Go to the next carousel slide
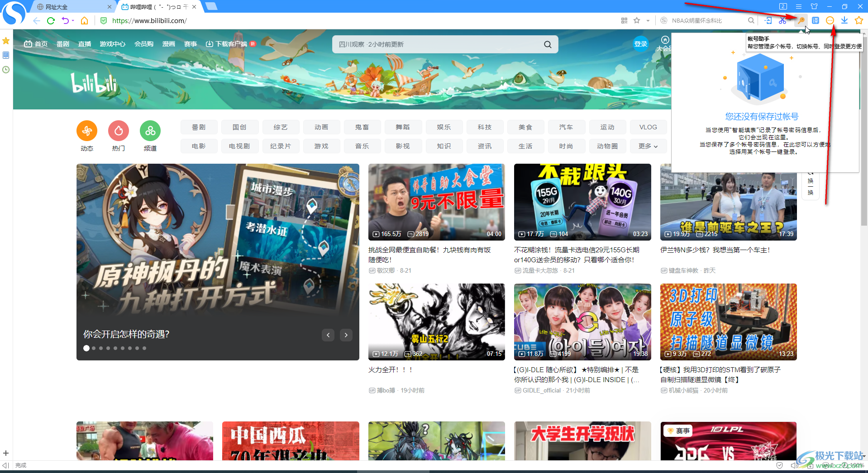The width and height of the screenshot is (868, 473). (x=346, y=335)
